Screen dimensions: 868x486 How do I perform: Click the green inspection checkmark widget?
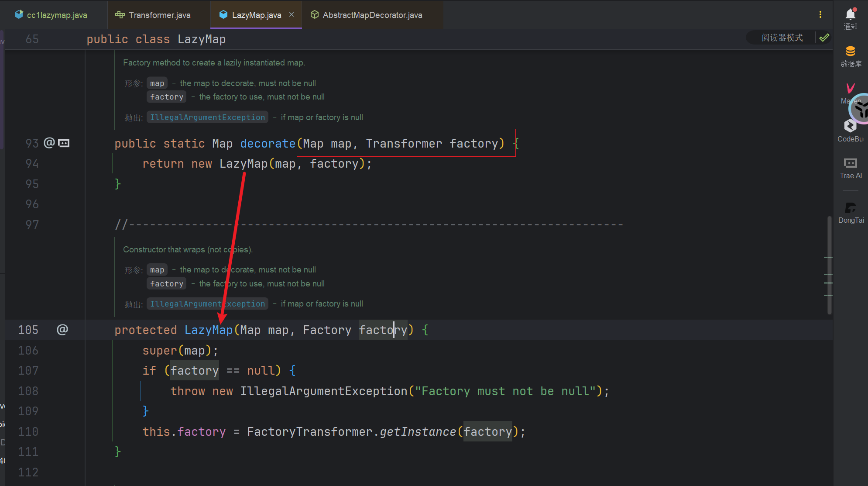pos(824,38)
